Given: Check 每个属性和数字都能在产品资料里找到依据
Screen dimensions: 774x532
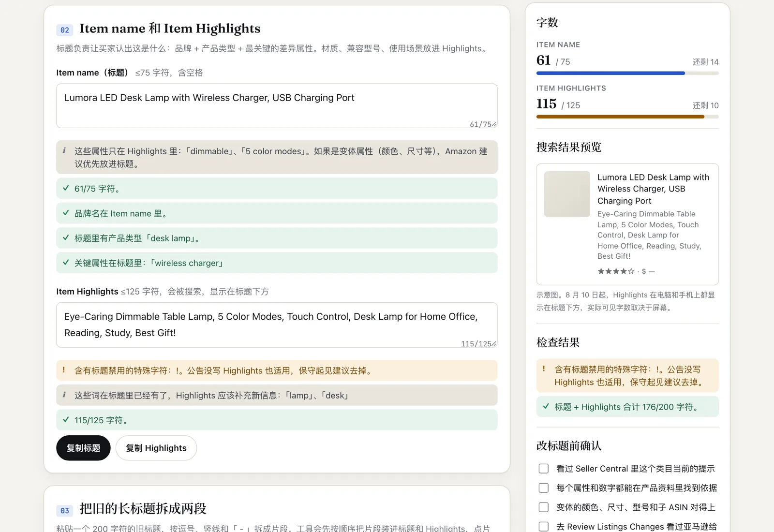Looking at the screenshot, I should click(x=544, y=488).
